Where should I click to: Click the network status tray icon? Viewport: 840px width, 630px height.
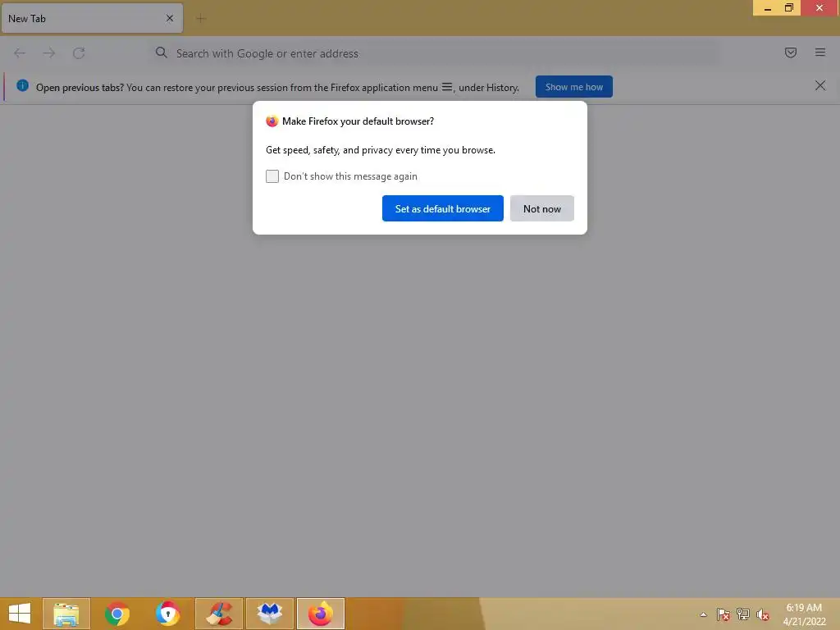(743, 614)
